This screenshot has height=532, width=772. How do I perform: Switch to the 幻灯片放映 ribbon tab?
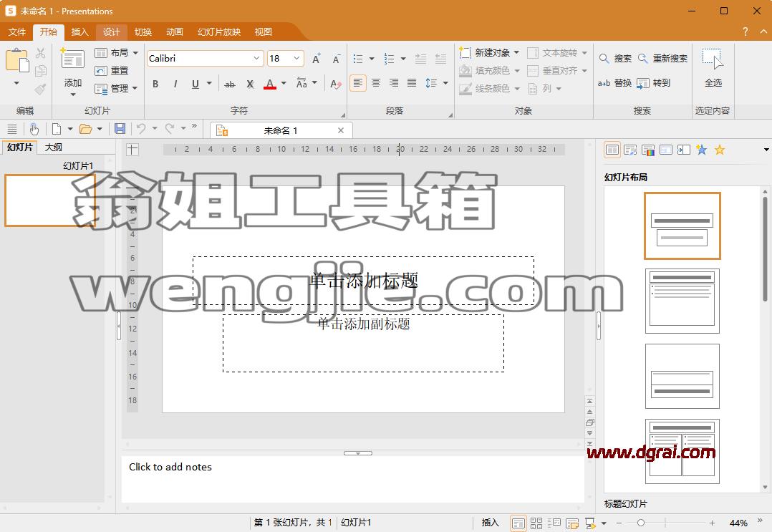[x=219, y=32]
